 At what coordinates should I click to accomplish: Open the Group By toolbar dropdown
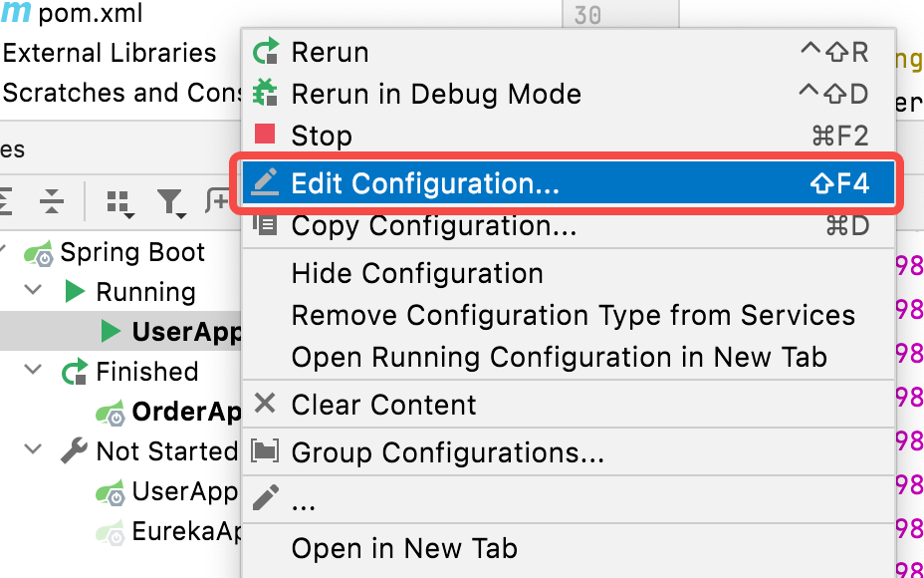pyautogui.click(x=119, y=202)
